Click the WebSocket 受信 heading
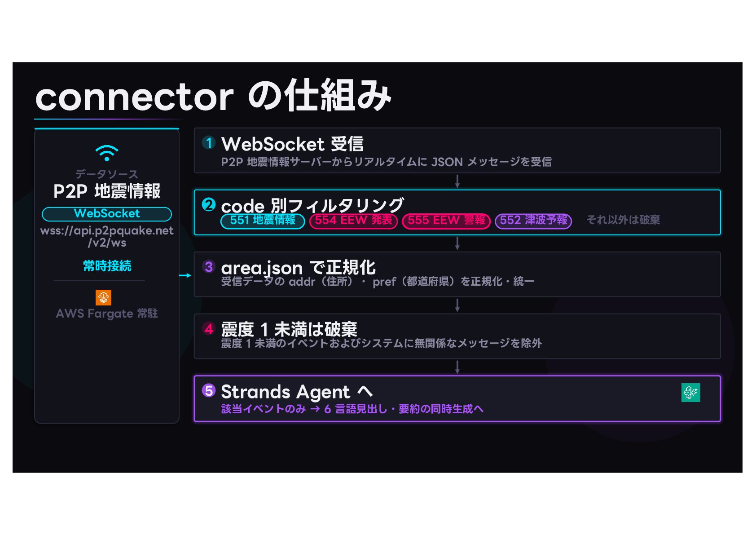756x535 pixels. click(292, 144)
